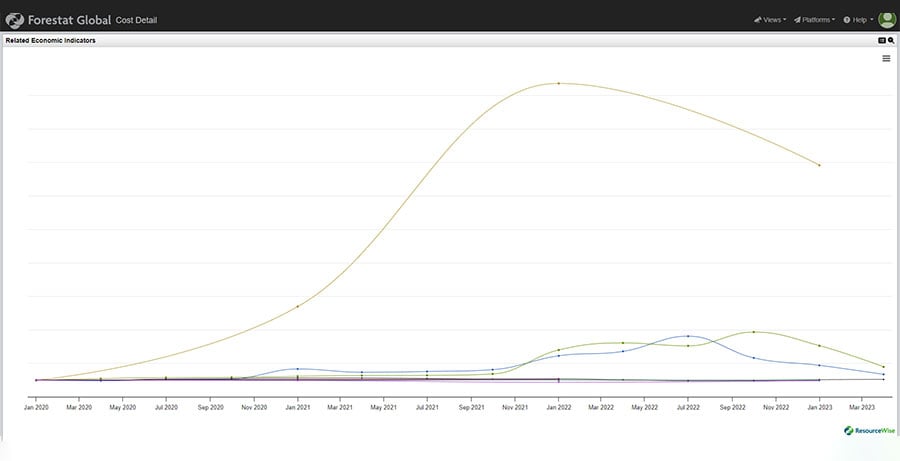Click the Nov 2022 axis label
The image size is (900, 461).
776,407
